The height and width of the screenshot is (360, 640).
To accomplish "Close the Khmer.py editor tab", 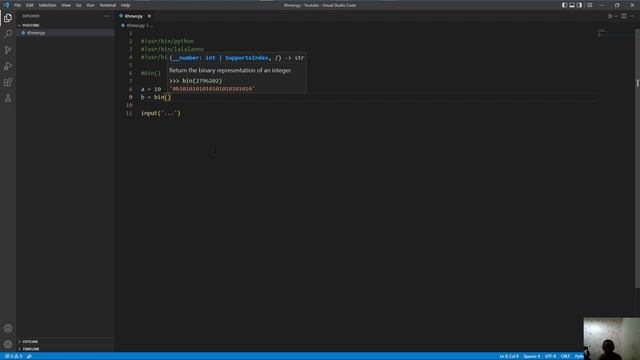I will click(149, 16).
